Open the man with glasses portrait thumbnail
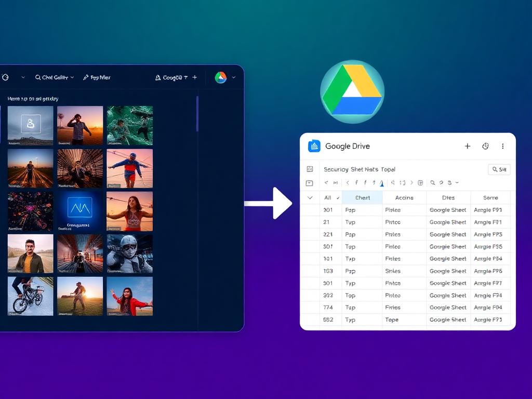The image size is (532, 399). (x=31, y=254)
